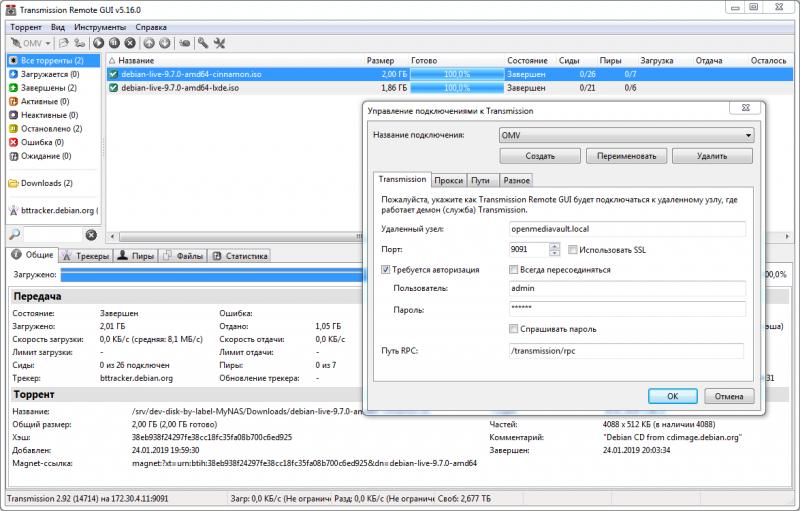This screenshot has width=800, height=511.
Task: Click the 'Загружено' blue progress bar in details
Action: (211, 275)
